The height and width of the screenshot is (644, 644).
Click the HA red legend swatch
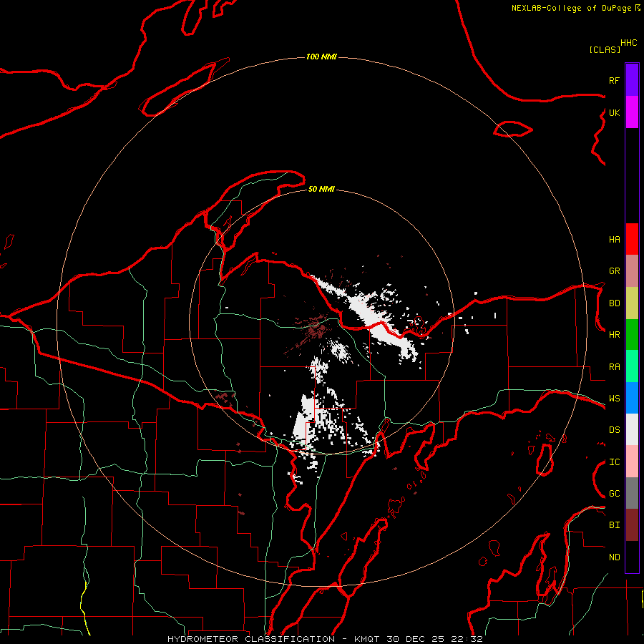click(x=632, y=239)
